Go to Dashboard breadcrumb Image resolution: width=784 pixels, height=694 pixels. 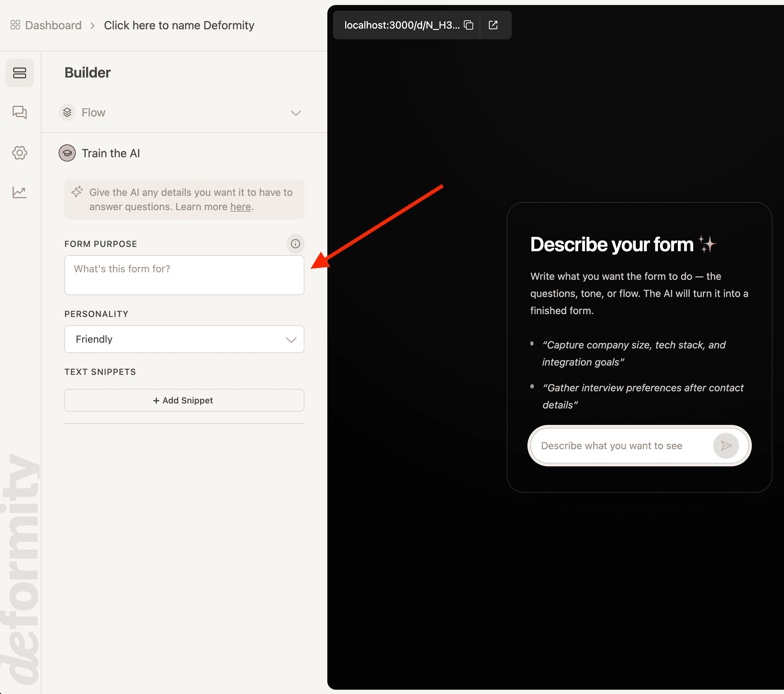tap(53, 25)
